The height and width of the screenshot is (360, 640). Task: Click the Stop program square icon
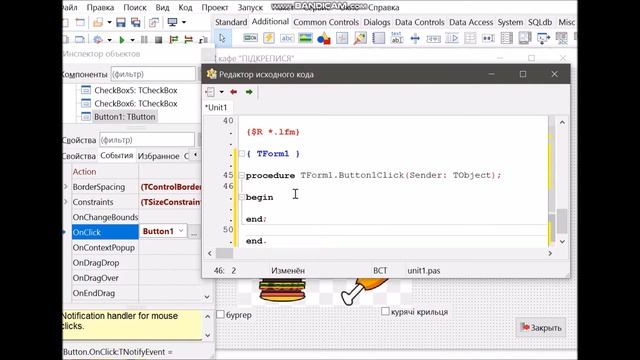[x=158, y=40]
